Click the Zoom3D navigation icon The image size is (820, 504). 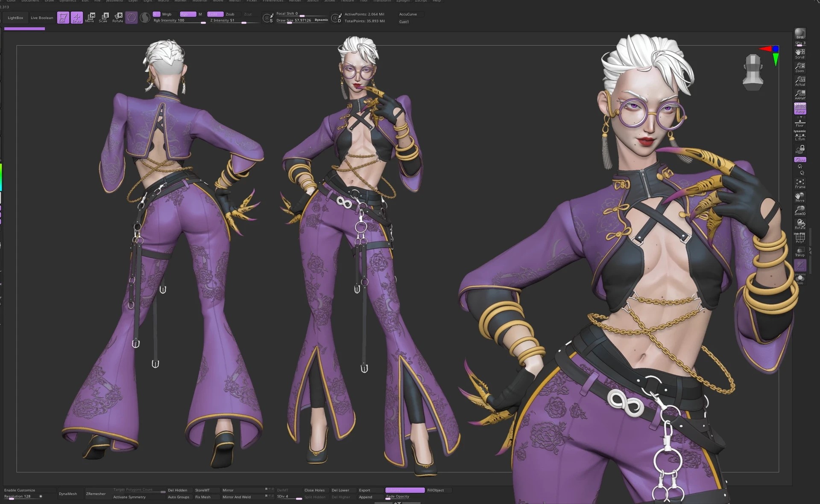[800, 210]
